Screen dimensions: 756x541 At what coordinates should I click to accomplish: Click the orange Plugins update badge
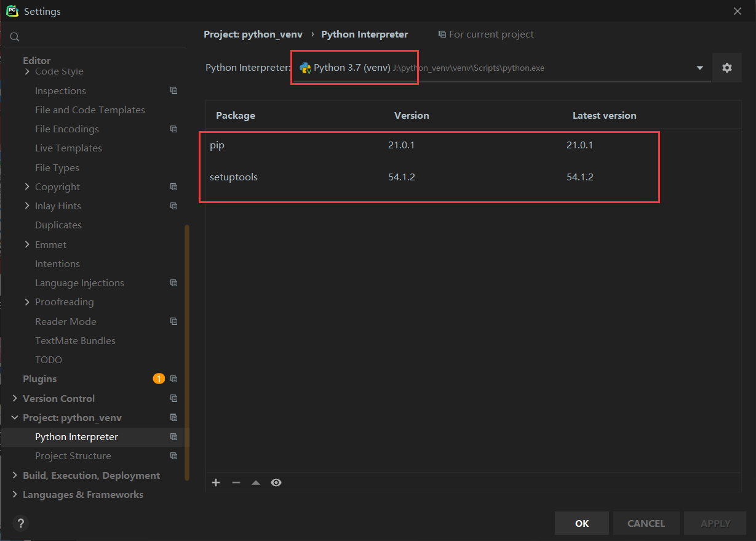coord(159,379)
